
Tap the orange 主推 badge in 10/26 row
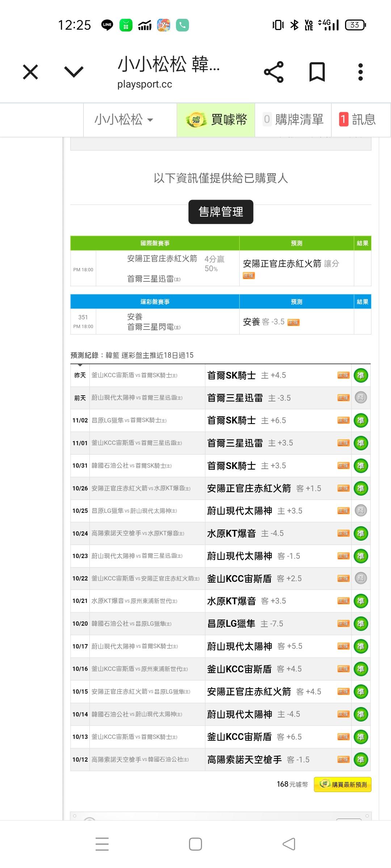click(x=343, y=488)
